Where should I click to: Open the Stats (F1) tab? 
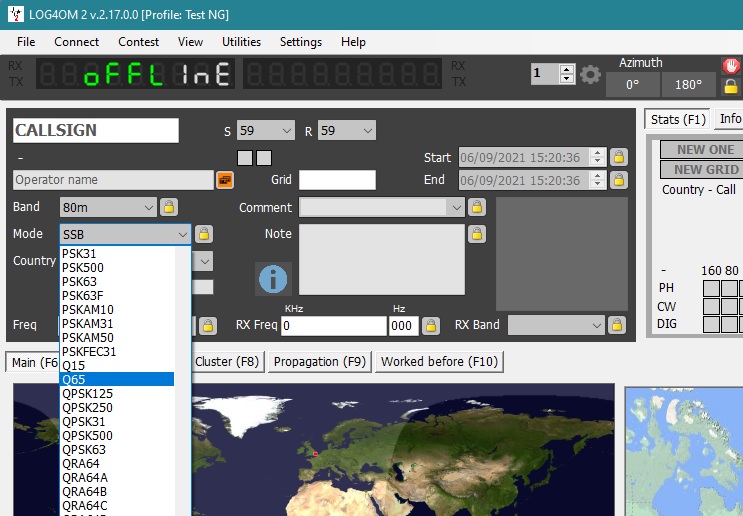point(678,119)
